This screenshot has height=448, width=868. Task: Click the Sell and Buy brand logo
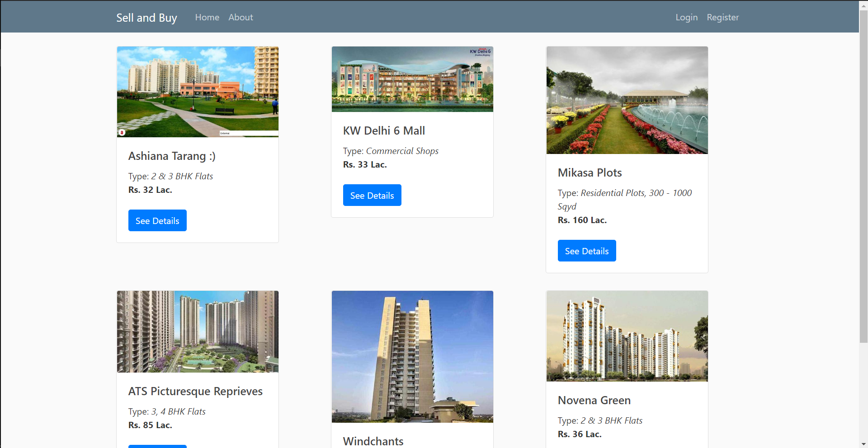pos(146,18)
